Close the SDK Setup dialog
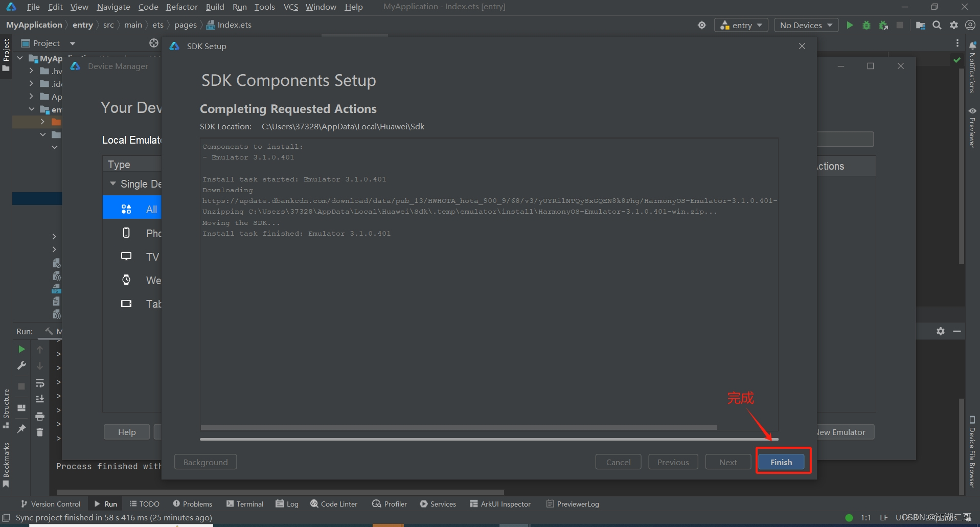Viewport: 980px width, 527px height. tap(802, 46)
